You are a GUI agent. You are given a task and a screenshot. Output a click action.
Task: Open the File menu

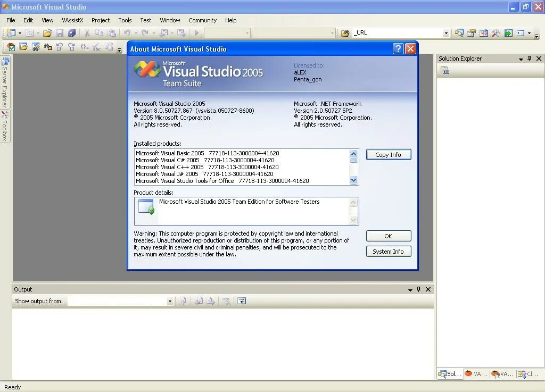point(11,20)
